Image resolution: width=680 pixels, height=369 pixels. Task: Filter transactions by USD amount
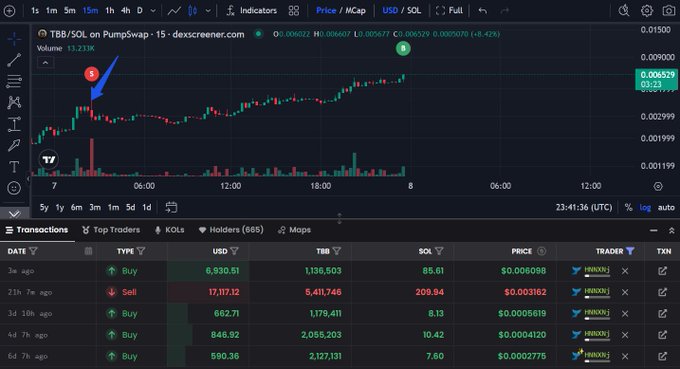pos(235,251)
